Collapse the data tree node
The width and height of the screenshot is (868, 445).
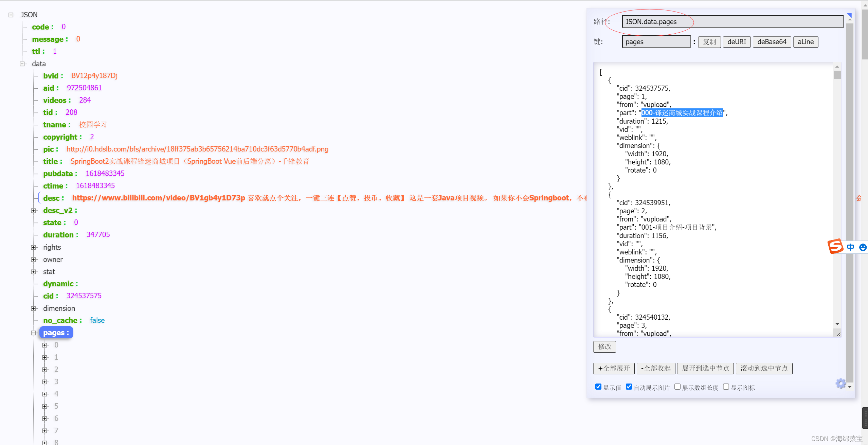[22, 64]
